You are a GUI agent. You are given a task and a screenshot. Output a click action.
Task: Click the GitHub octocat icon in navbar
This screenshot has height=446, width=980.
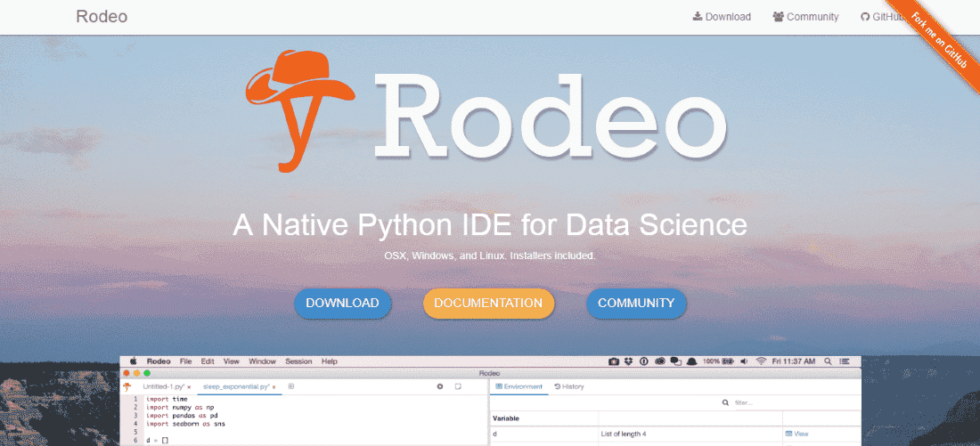[865, 17]
